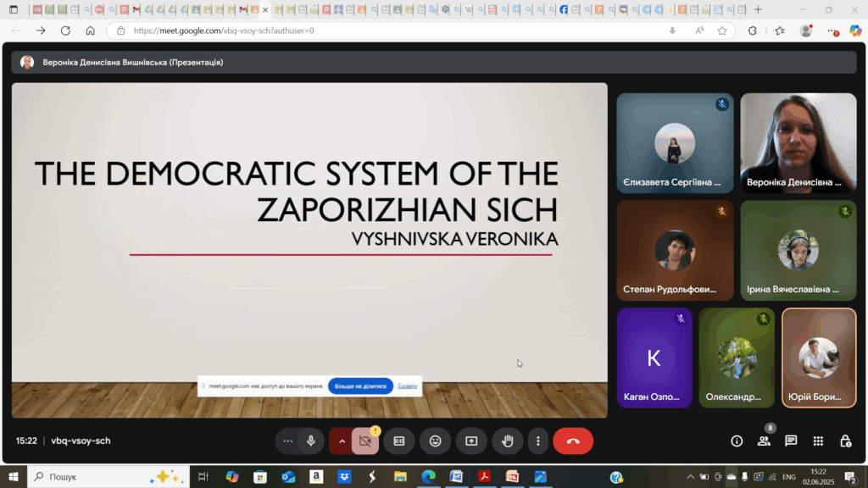Open tab actions menu button

click(14, 9)
